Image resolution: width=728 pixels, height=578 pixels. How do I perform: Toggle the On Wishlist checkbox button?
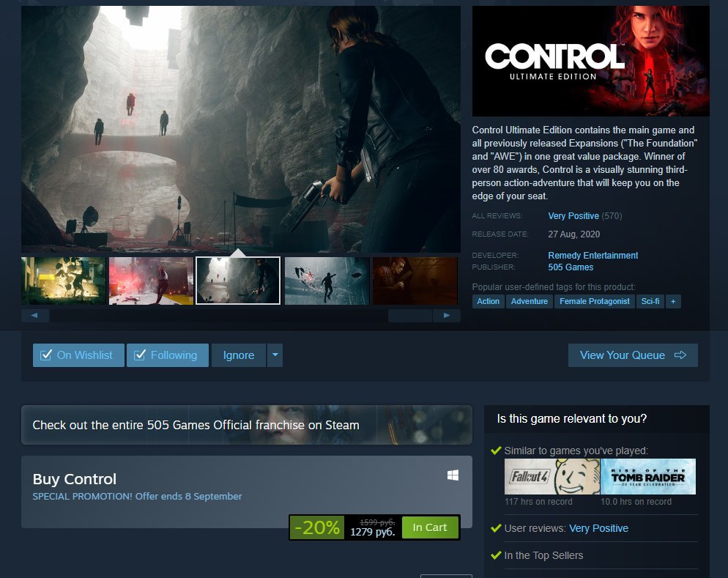(78, 355)
